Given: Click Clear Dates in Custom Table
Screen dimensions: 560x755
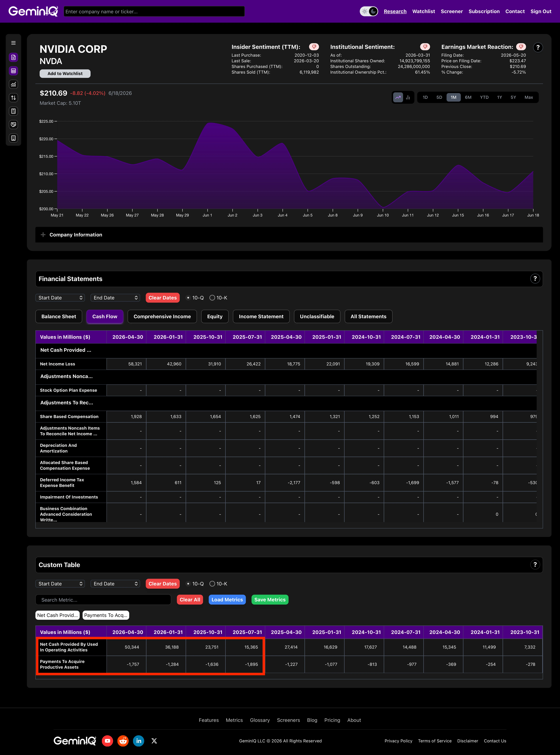Looking at the screenshot, I should coord(163,584).
